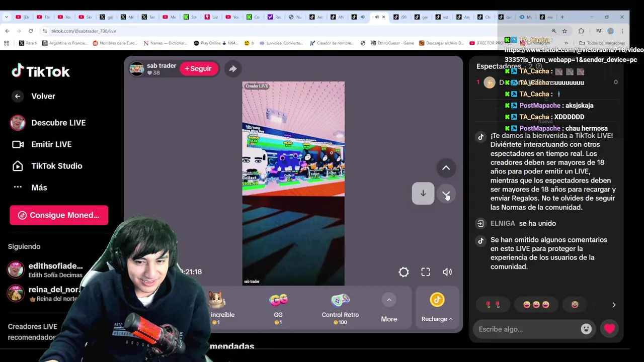Screen dimensions: 644x362
Task: Go to previous live with up chevron
Action: (x=446, y=168)
